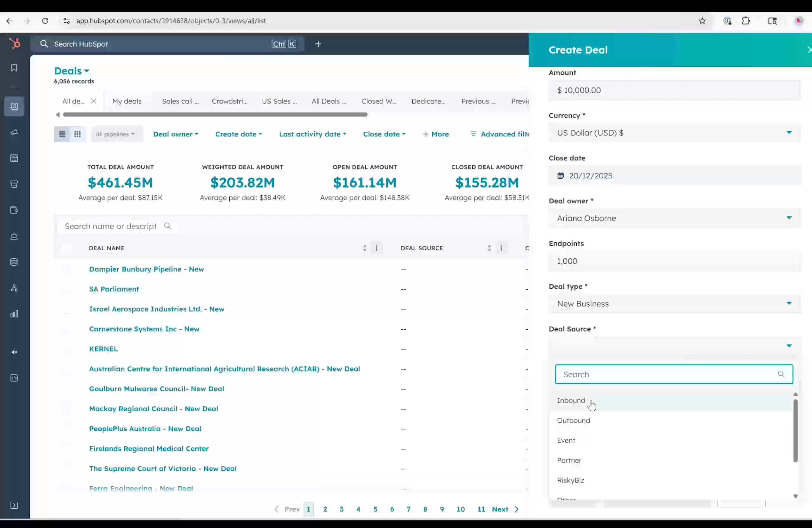Open the CRM contacts icon in sidebar
The height and width of the screenshot is (528, 812).
[14, 107]
